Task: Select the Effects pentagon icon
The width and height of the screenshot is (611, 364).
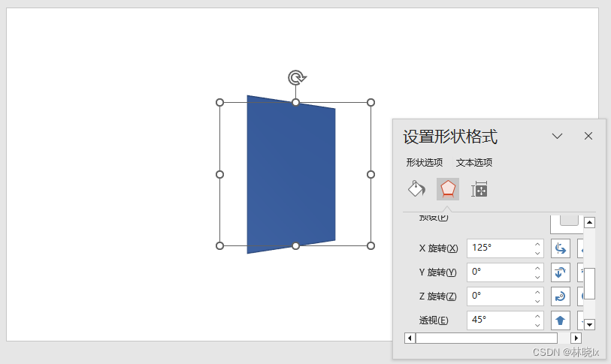Action: tap(448, 189)
